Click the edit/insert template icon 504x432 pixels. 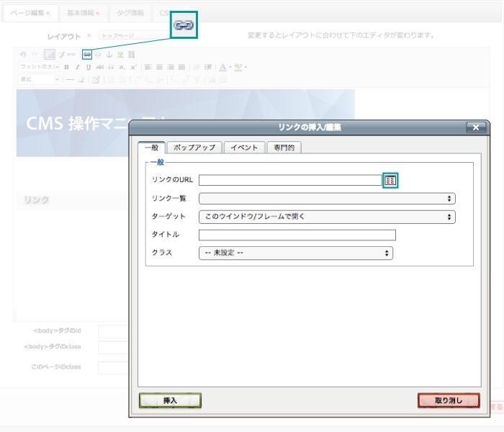pos(96,80)
